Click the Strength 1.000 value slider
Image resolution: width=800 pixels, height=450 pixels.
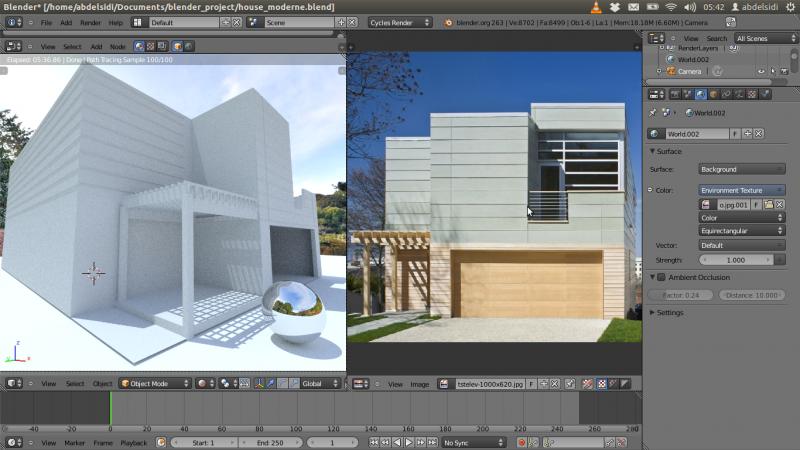pyautogui.click(x=736, y=260)
